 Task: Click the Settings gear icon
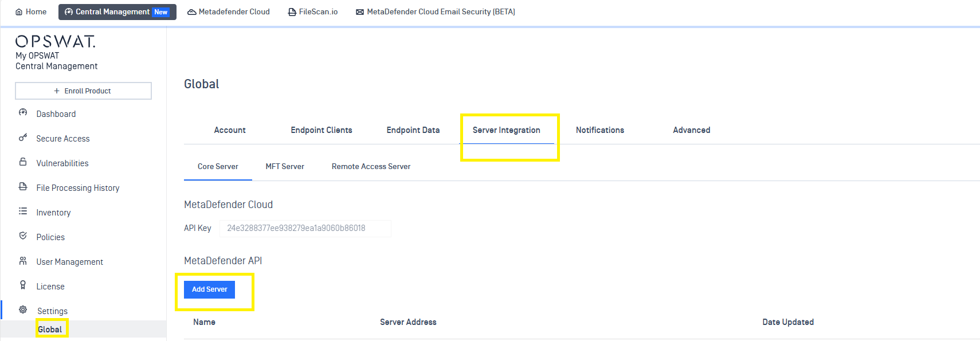point(23,310)
